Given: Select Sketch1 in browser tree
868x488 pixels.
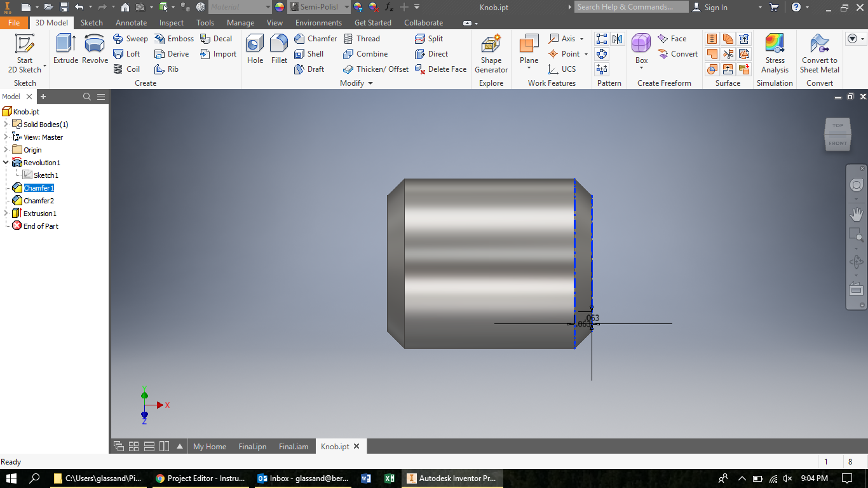Looking at the screenshot, I should point(46,175).
